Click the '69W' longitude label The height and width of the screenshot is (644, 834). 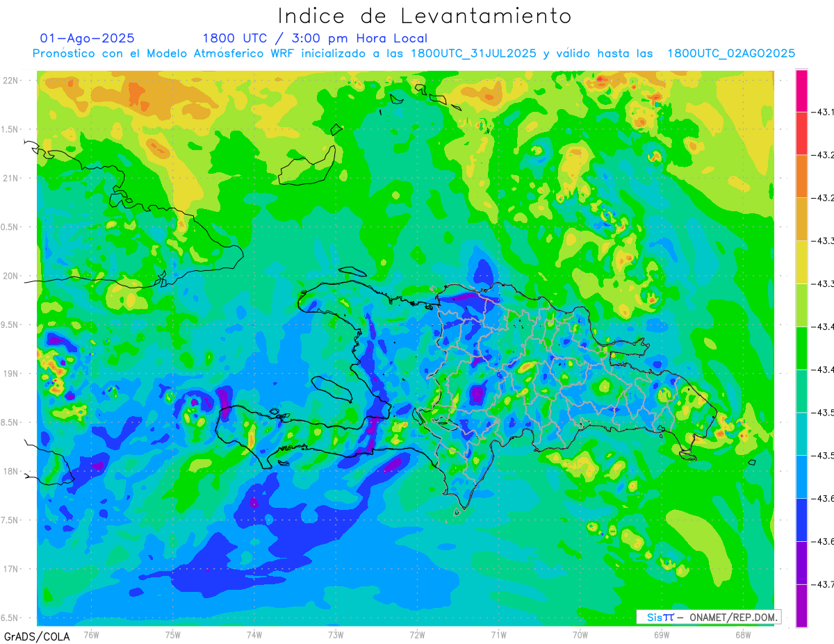point(662,635)
